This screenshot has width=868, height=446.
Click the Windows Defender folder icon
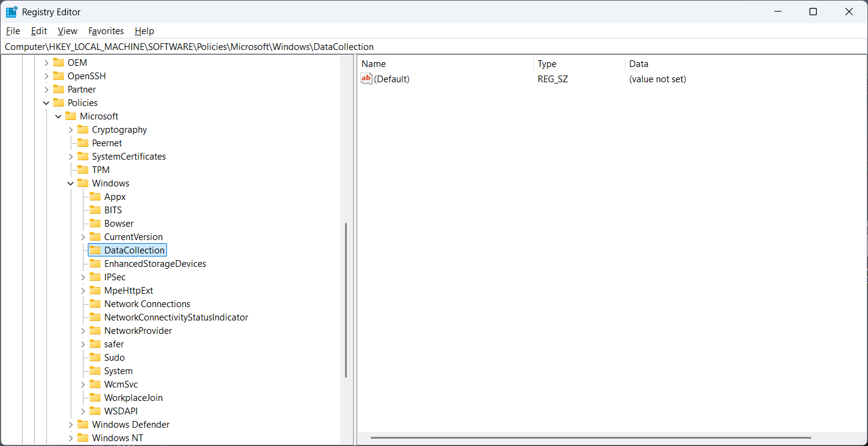[x=83, y=425]
